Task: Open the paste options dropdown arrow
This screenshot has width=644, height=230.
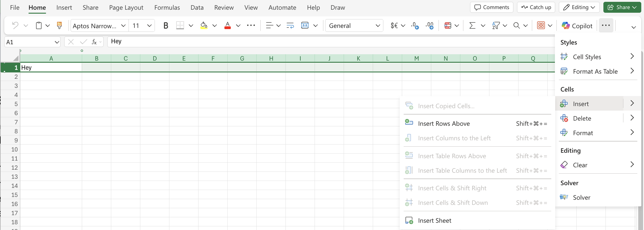Action: click(48, 26)
